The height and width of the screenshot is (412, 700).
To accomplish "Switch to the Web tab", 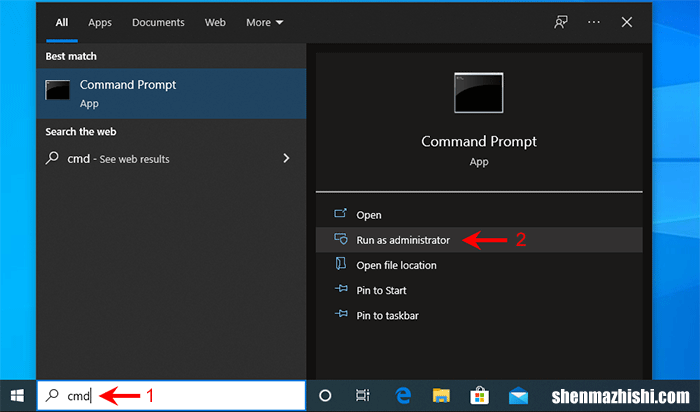I will point(215,22).
